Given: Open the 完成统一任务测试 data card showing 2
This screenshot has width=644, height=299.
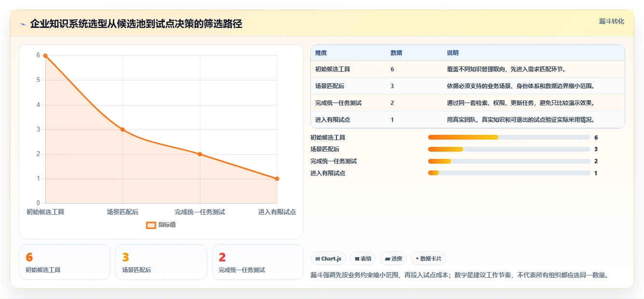Looking at the screenshot, I should [x=258, y=262].
